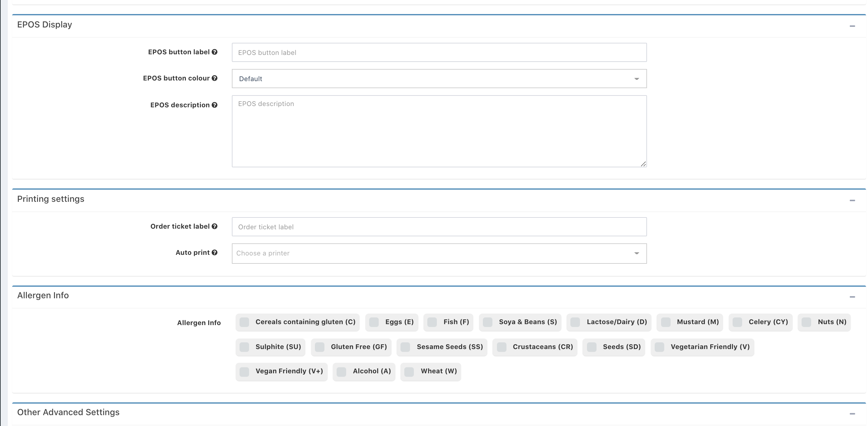Viewport: 868px width, 426px height.
Task: Click the Auto print help icon
Action: click(x=214, y=252)
